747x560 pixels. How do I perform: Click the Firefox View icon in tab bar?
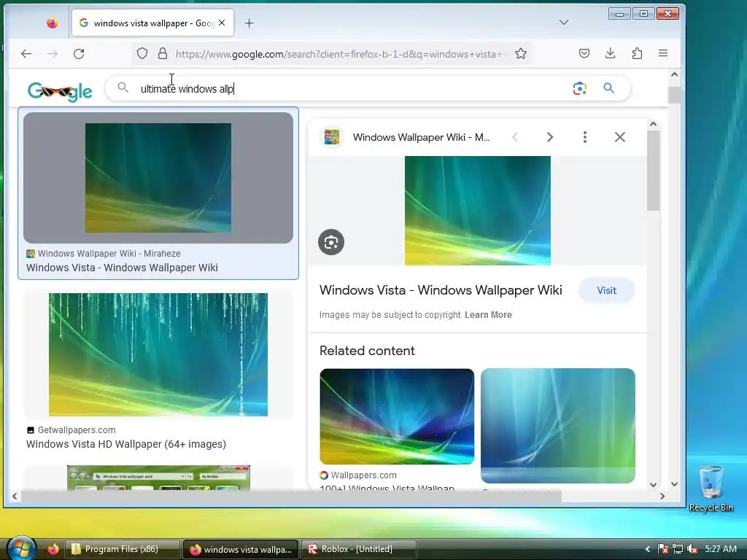point(52,23)
